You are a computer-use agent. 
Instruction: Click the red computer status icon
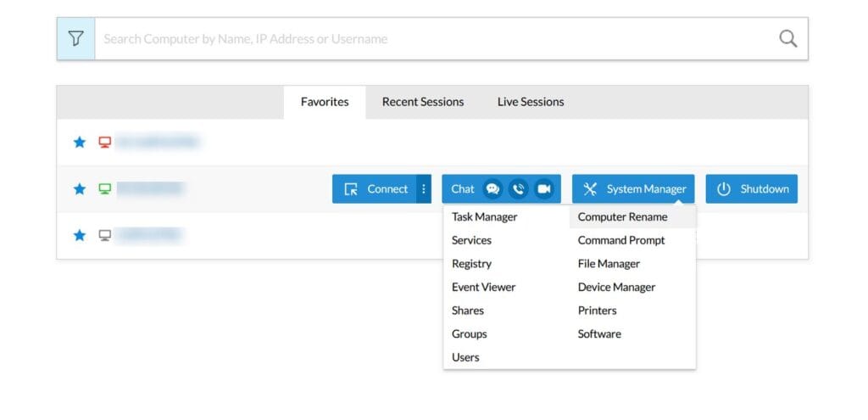(104, 143)
